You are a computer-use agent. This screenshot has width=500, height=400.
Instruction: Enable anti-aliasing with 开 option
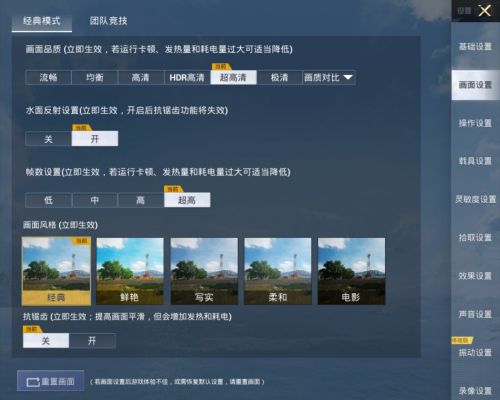pyautogui.click(x=92, y=341)
